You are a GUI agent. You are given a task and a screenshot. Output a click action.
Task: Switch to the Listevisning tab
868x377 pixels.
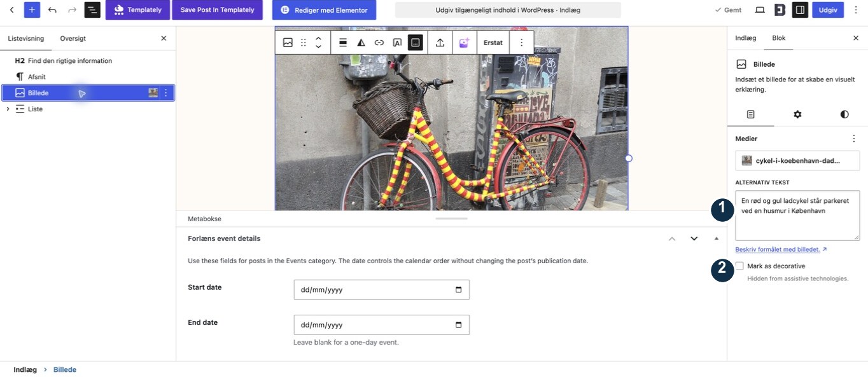(x=26, y=38)
